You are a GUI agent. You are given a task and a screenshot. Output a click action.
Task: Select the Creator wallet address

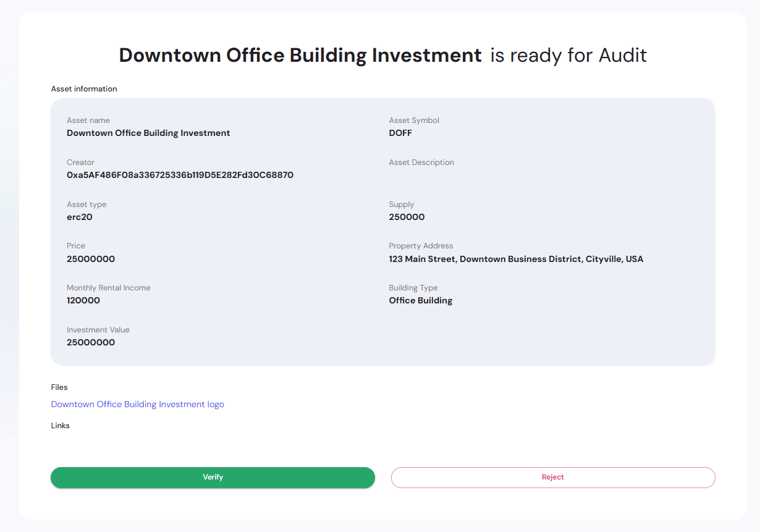[x=180, y=175]
